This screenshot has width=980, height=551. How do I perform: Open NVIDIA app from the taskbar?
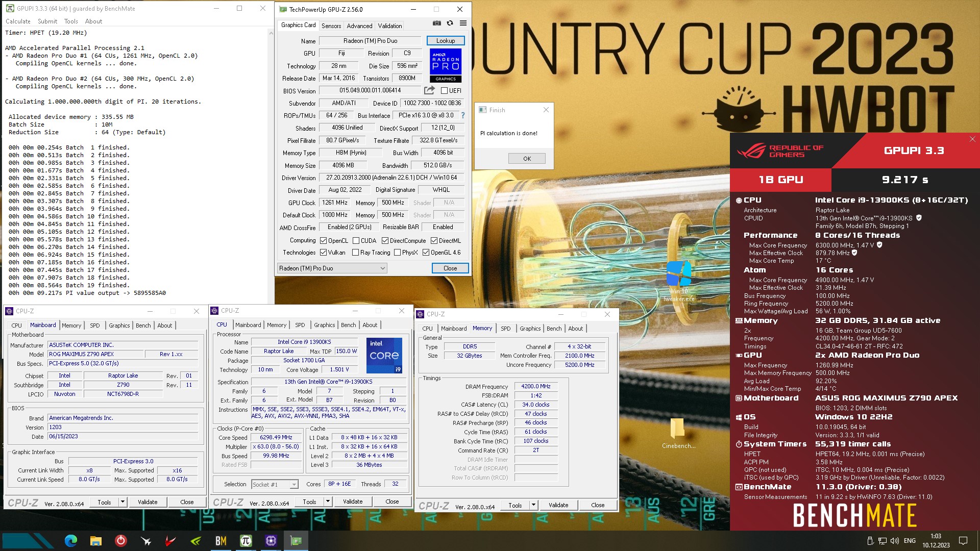point(195,541)
